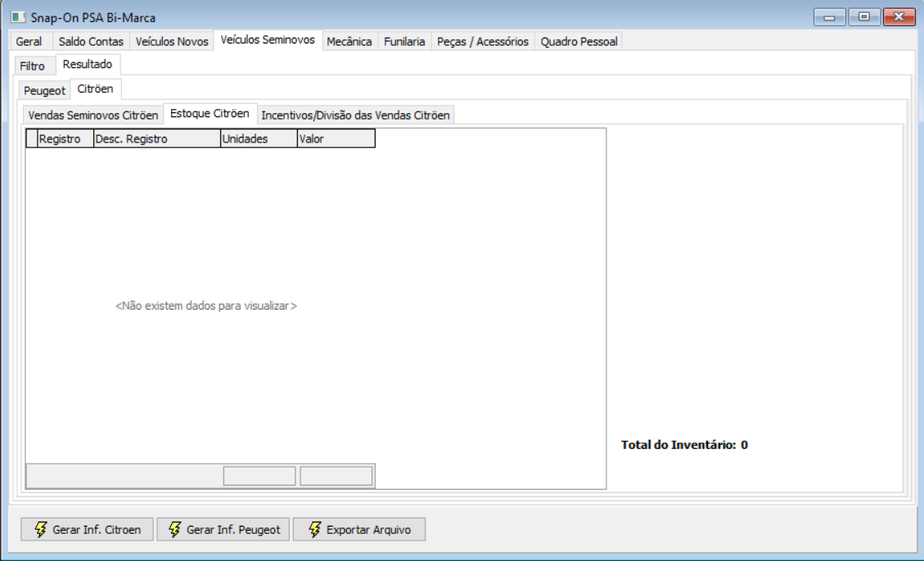Viewport: 924px width, 561px height.
Task: Open Incentivos/Divisão das Vendas Citröen tab
Action: point(355,115)
